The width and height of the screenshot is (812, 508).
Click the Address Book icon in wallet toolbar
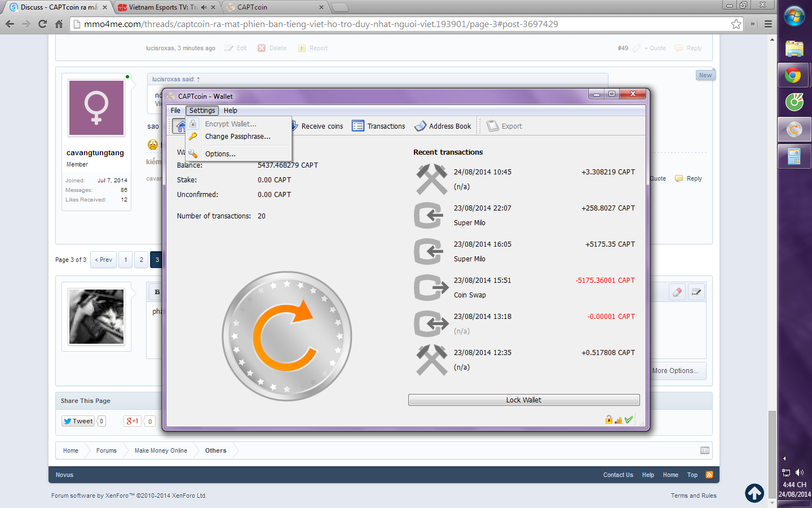(x=420, y=126)
